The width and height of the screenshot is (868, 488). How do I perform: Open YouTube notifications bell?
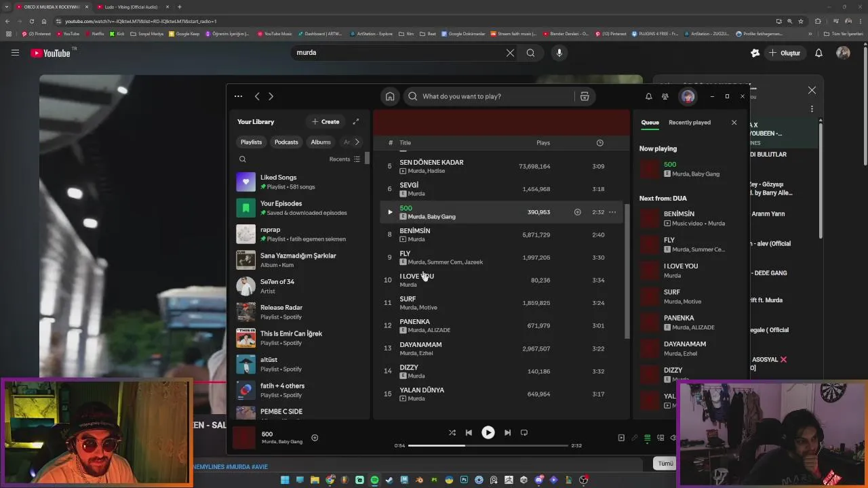coord(818,53)
